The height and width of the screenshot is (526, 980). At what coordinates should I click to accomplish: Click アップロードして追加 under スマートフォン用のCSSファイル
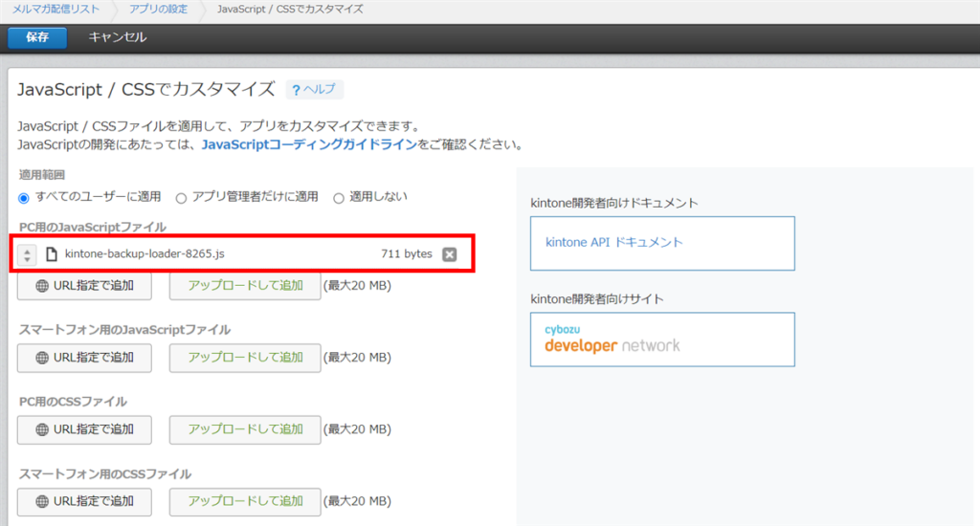coord(245,501)
